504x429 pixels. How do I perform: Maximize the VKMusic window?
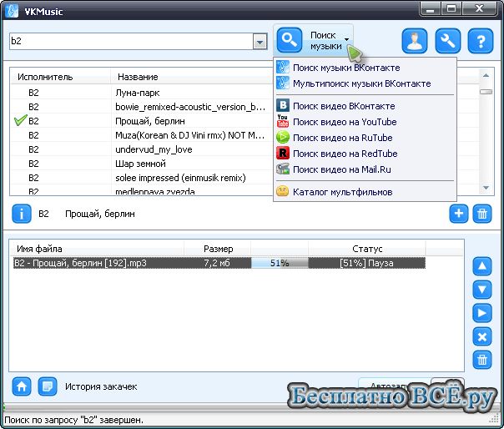451,8
